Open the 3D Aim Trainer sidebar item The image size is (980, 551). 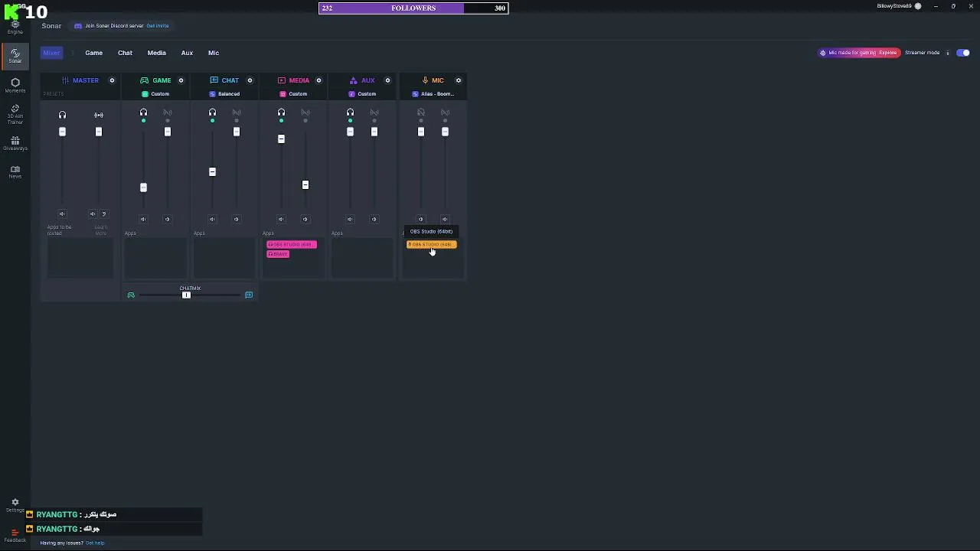15,113
